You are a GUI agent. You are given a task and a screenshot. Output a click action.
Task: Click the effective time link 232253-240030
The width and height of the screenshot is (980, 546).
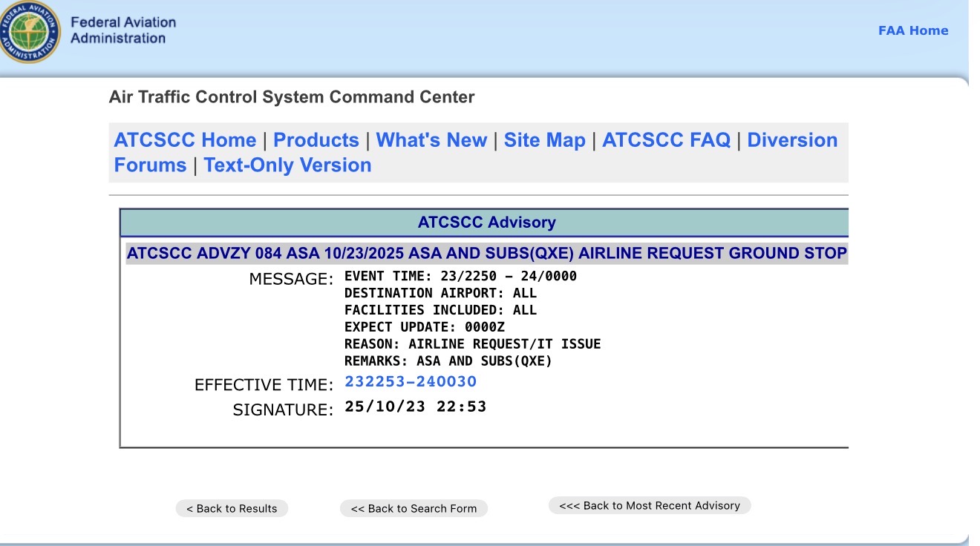tap(411, 381)
